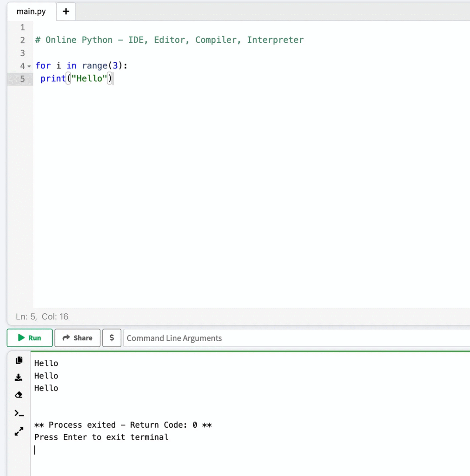This screenshot has width=470, height=476.
Task: Open the terminal prompt icon
Action: pos(19,413)
